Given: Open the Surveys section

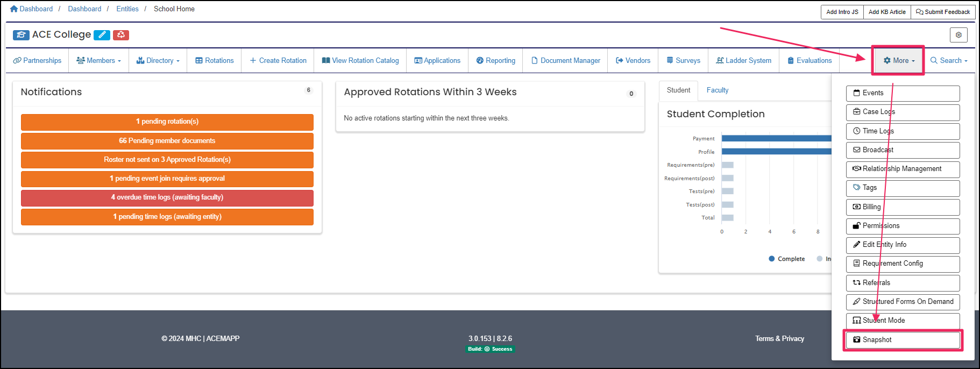Looking at the screenshot, I should (x=683, y=61).
